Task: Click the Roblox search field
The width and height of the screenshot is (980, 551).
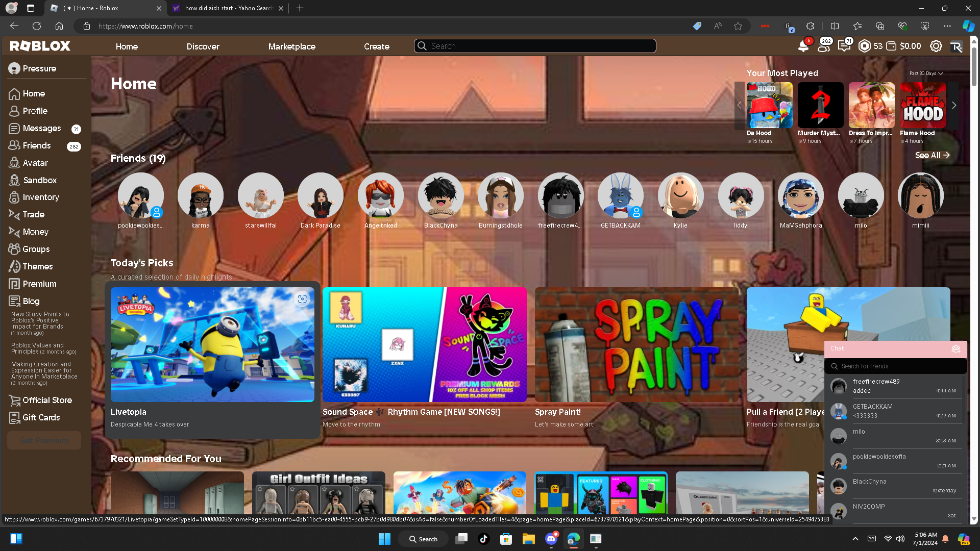Action: tap(535, 46)
